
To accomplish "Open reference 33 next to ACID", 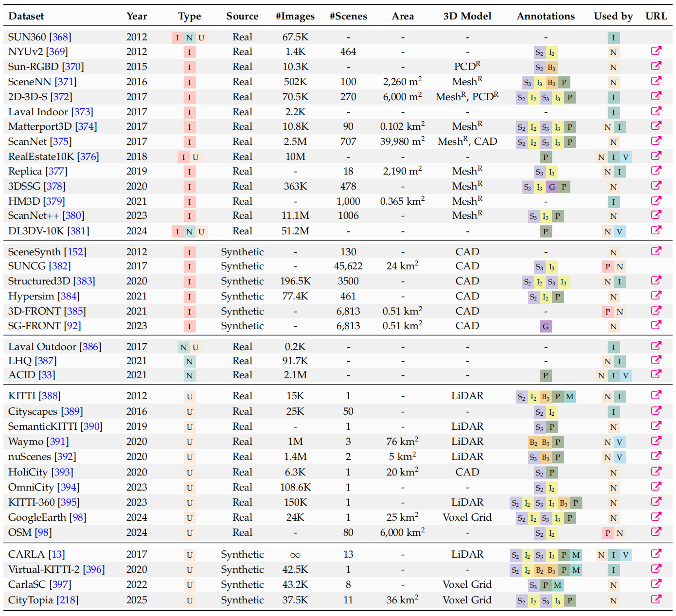I will coord(47,375).
